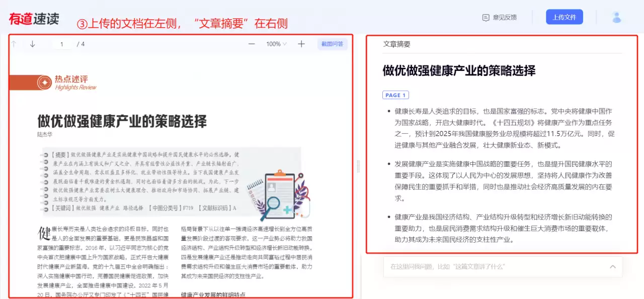Click the PAGE 1 tag
Viewport: 644px width, 299px height.
point(396,95)
